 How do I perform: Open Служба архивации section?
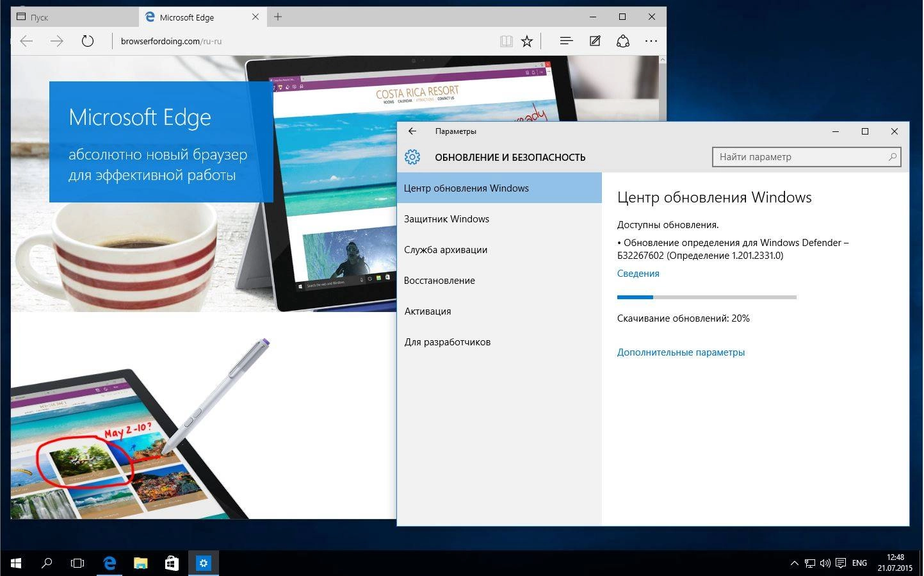499,249
